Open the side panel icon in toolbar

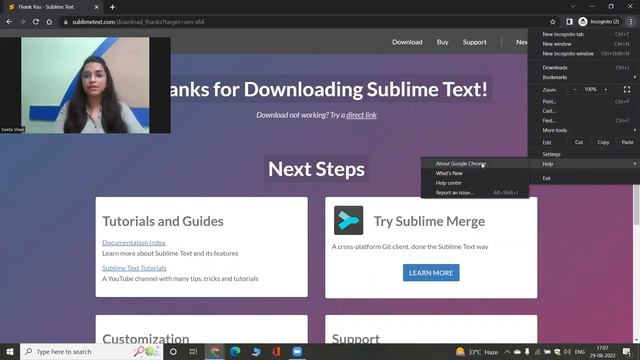(569, 22)
